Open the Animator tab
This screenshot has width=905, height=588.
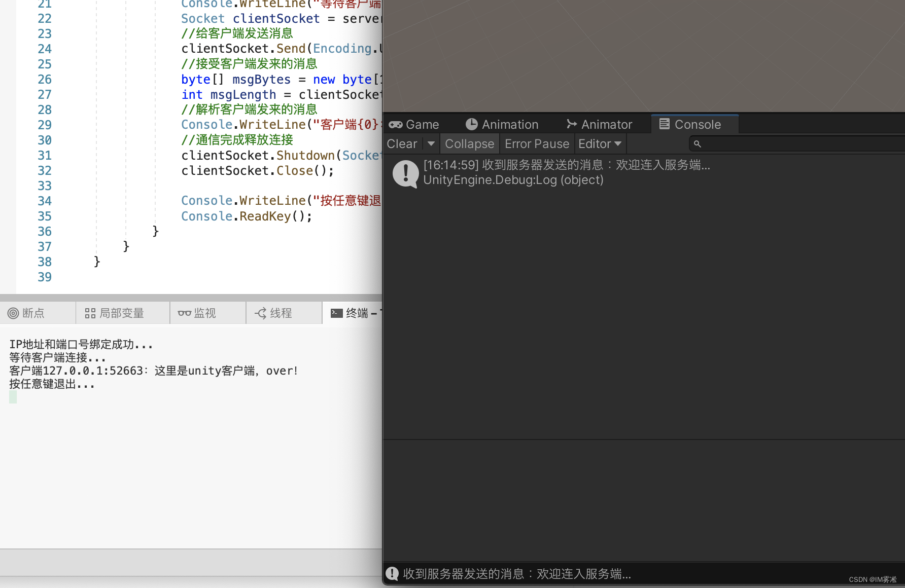pos(600,124)
